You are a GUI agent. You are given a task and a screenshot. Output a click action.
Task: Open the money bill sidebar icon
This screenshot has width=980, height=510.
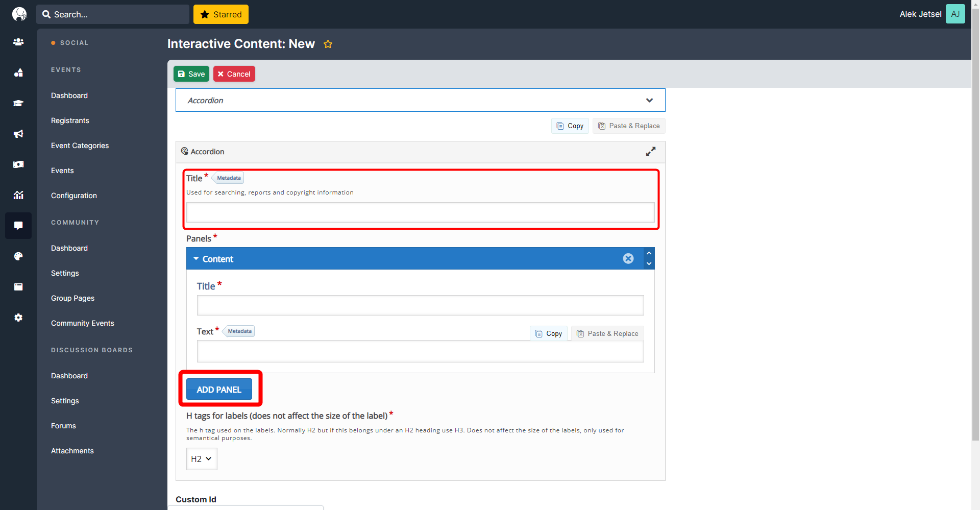18,164
